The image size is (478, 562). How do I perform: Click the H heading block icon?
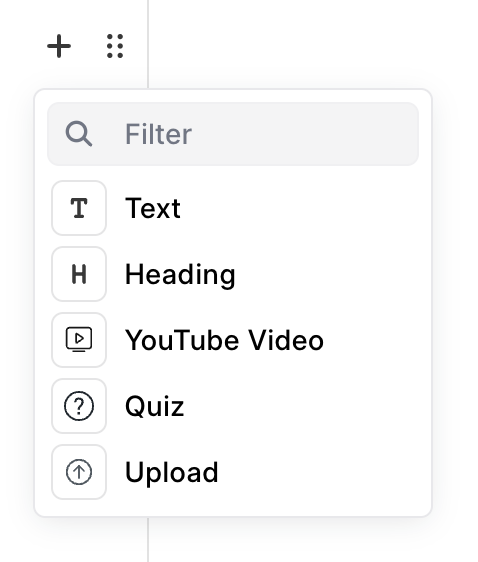pyautogui.click(x=79, y=274)
